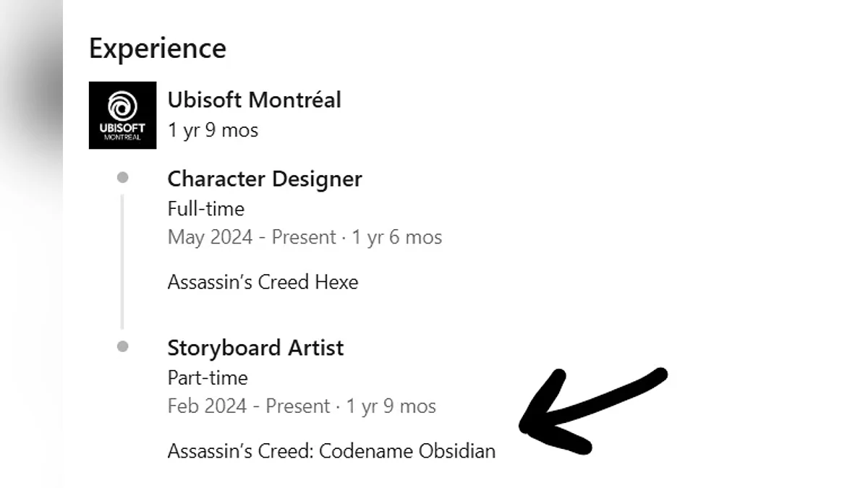
Task: Click the Storyboard Artist timeline bullet
Action: click(123, 347)
